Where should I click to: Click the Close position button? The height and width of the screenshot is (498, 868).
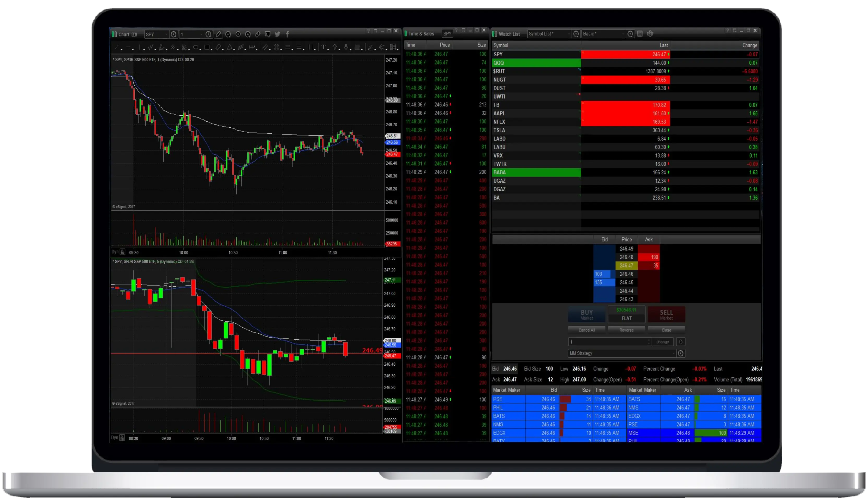(666, 330)
